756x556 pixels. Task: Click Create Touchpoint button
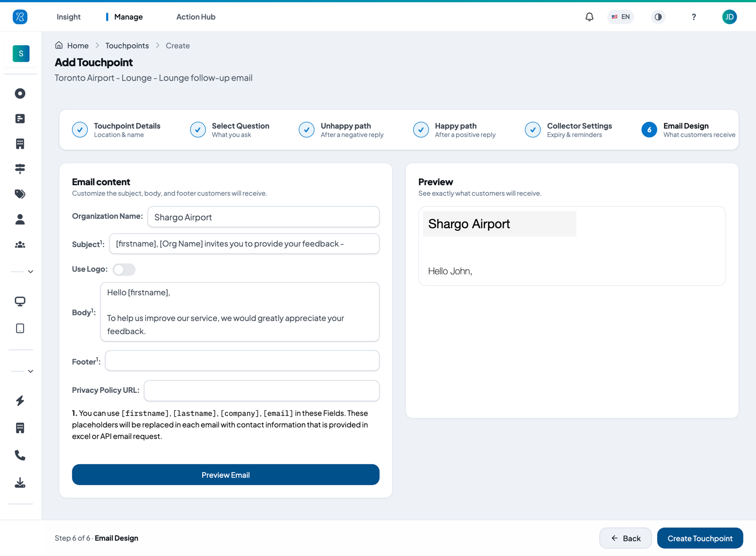click(x=700, y=538)
